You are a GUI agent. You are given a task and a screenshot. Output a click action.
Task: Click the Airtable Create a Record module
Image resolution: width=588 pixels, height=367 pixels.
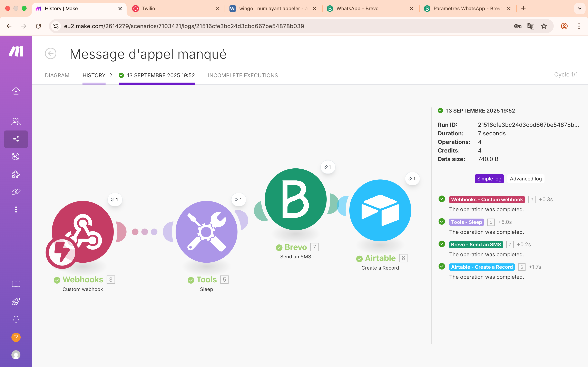pyautogui.click(x=380, y=210)
